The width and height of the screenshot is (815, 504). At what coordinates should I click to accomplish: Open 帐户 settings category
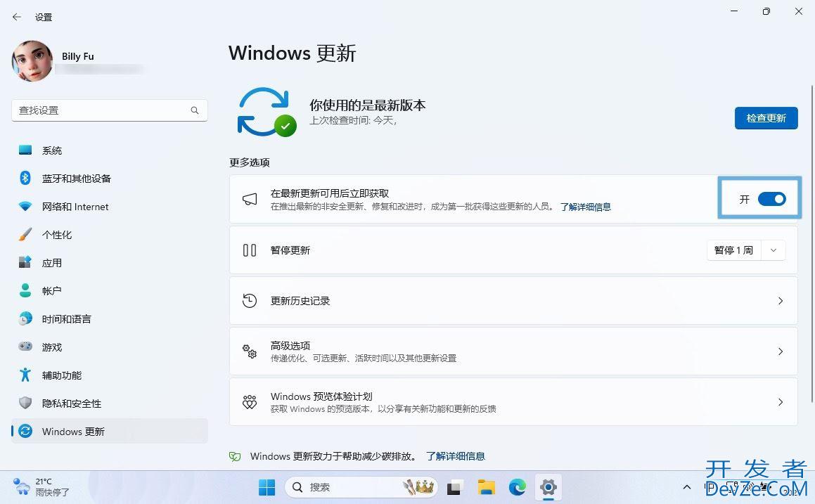[x=109, y=290]
